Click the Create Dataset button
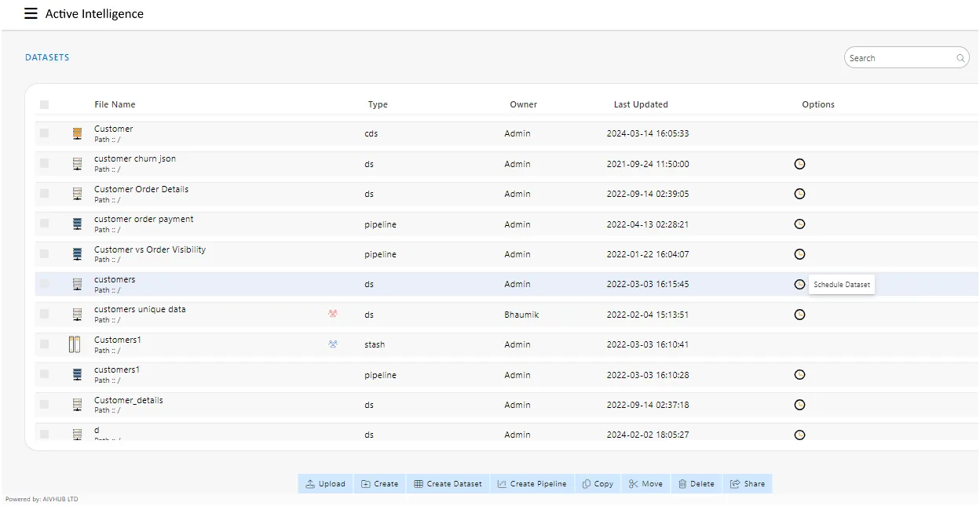 pyautogui.click(x=448, y=484)
